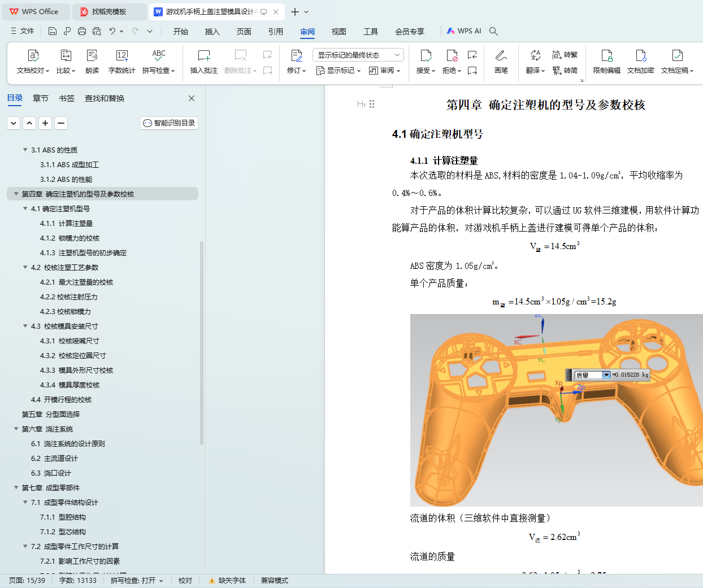Open the 文档校对 proofreading tool
The height and width of the screenshot is (588, 703).
[33, 62]
